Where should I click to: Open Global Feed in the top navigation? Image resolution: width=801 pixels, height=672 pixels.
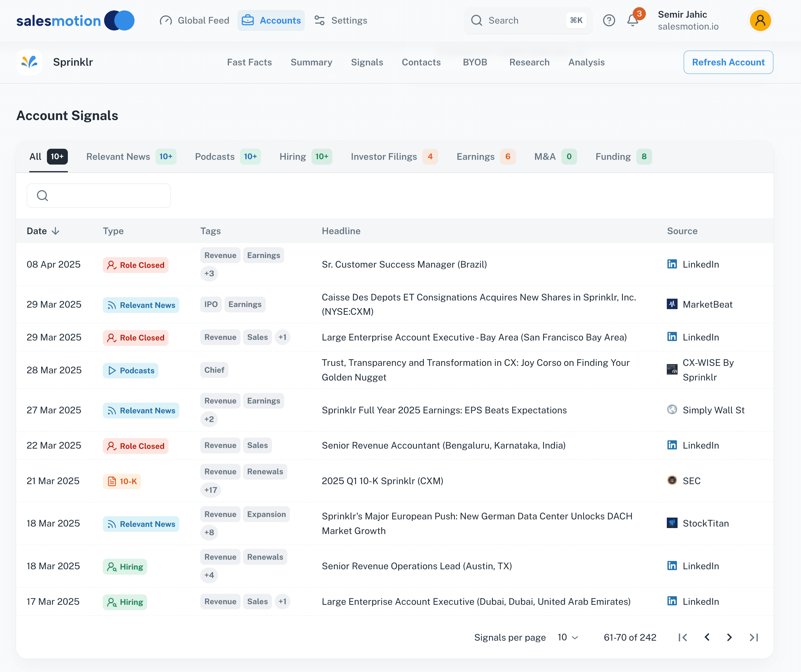click(195, 20)
